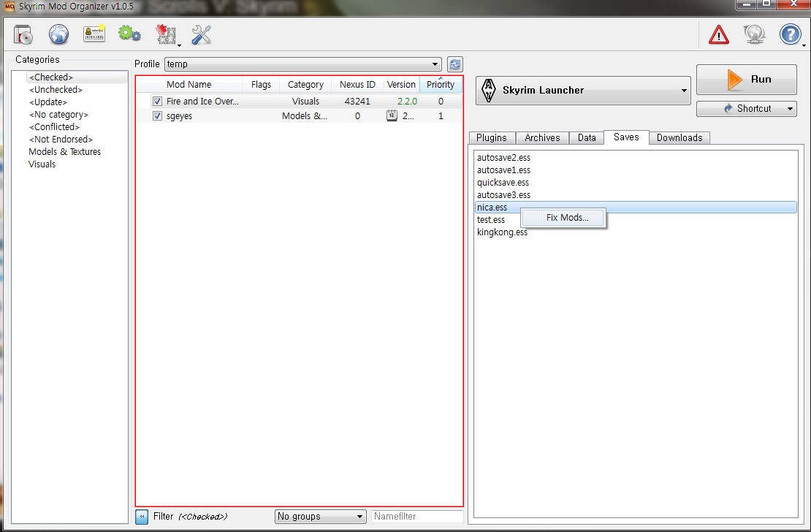The width and height of the screenshot is (811, 532).
Task: Select the Saves tab
Action: tap(626, 137)
